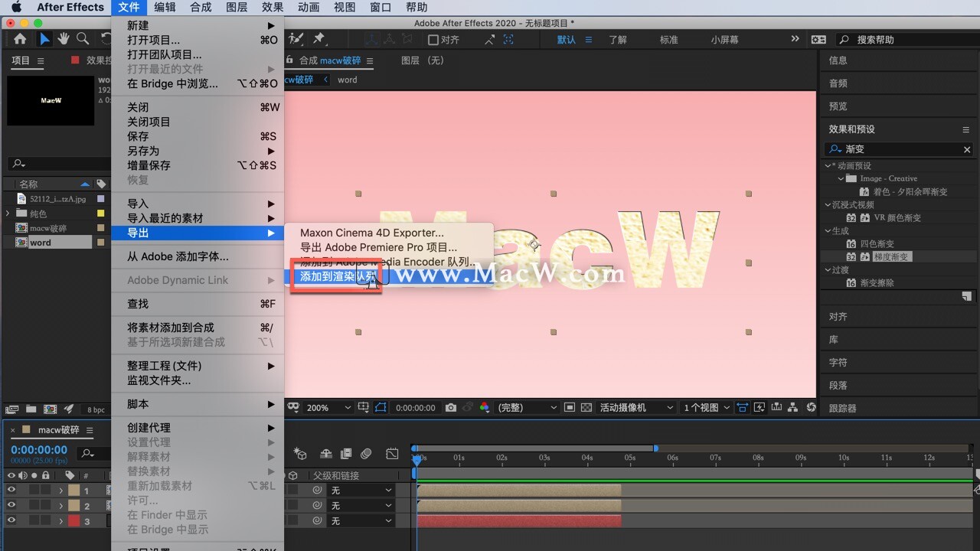The height and width of the screenshot is (551, 980).
Task: Switch to the 小屏幕 workspace
Action: tap(724, 40)
